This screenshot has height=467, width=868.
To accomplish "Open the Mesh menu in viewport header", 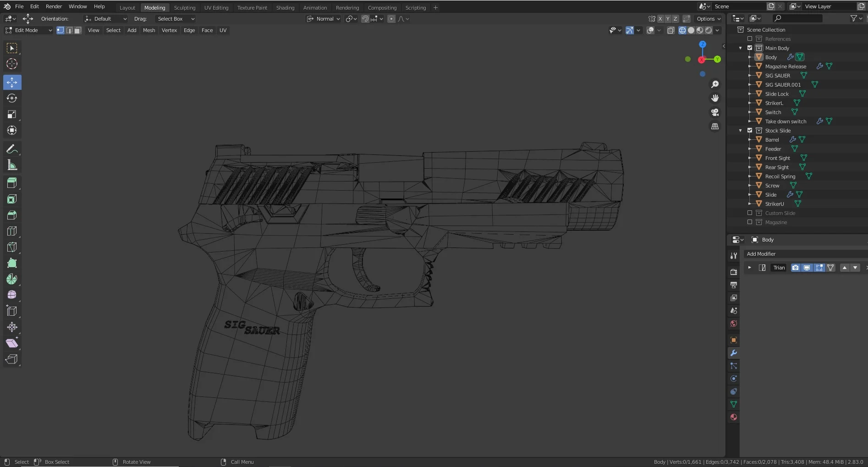I will [149, 30].
